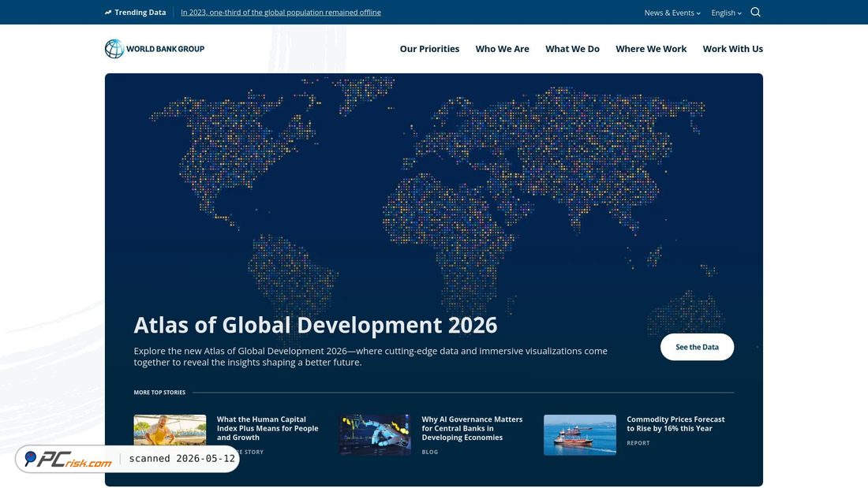
Task: Open the Work With Us menu
Action: pyautogui.click(x=733, y=49)
